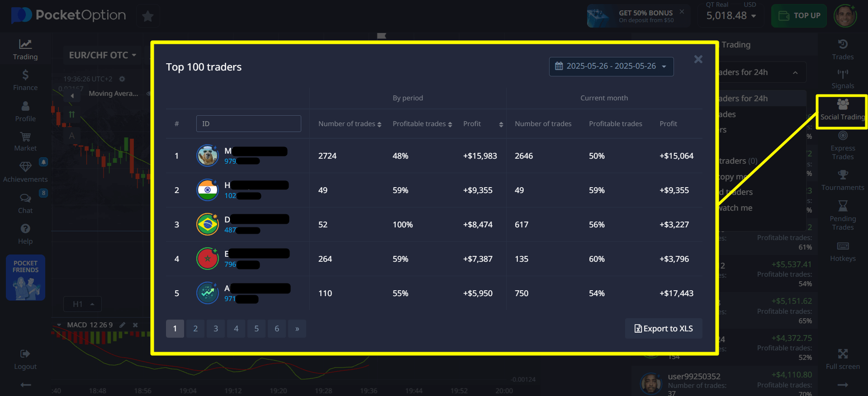
Task: Open Tournaments in the right sidebar
Action: click(x=842, y=180)
